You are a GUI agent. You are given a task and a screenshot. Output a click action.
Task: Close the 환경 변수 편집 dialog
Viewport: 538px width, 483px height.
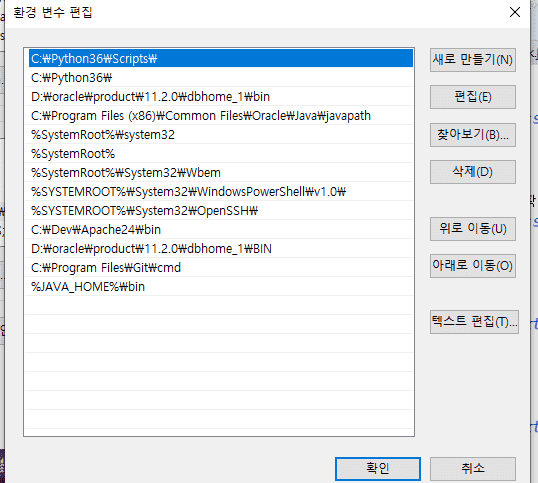click(x=515, y=12)
